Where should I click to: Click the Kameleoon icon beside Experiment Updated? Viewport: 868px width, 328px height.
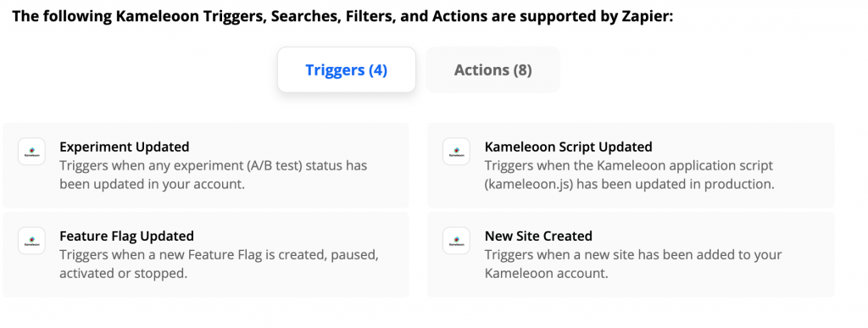pyautogui.click(x=31, y=152)
